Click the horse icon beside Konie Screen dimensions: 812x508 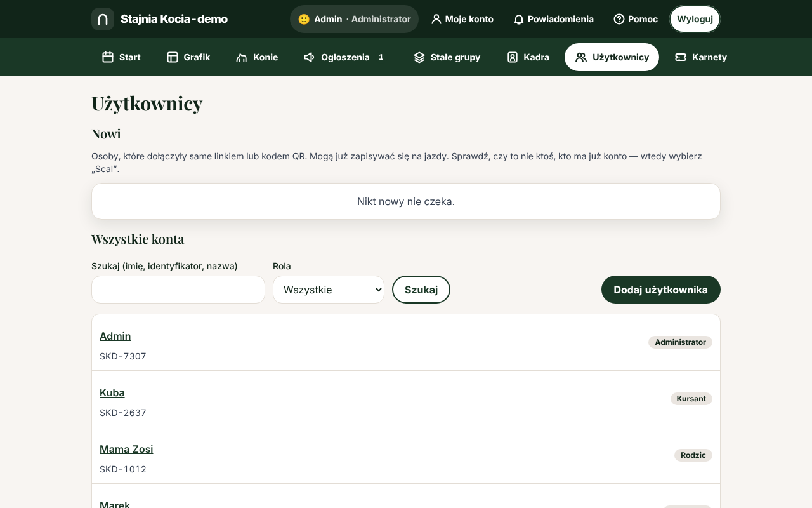242,57
